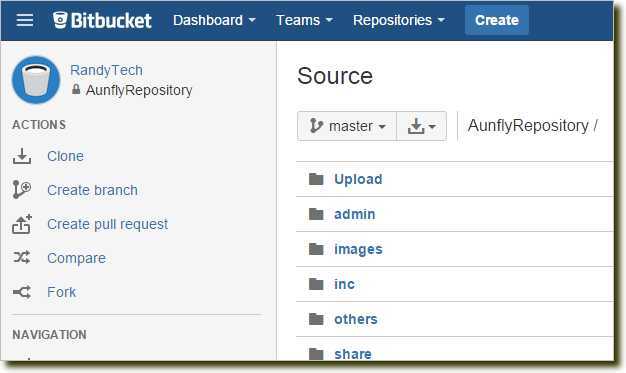
Task: Open the download dropdown next to master
Action: pos(422,126)
